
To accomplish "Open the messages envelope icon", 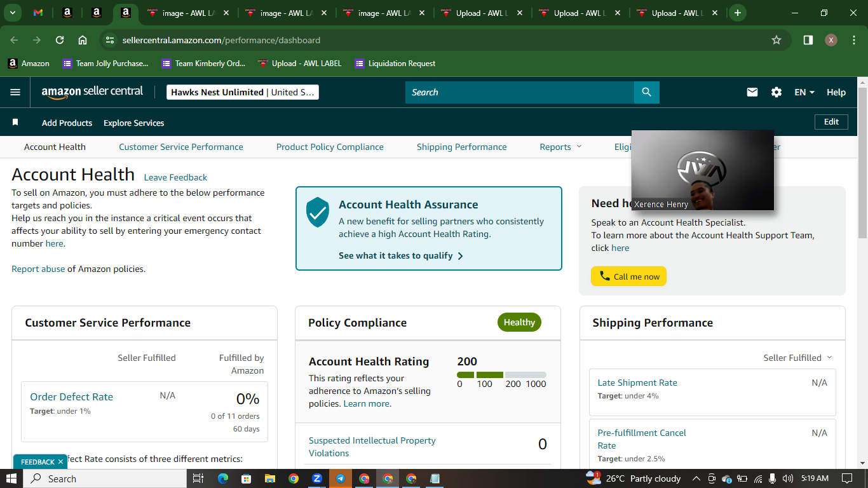I will (x=752, y=92).
